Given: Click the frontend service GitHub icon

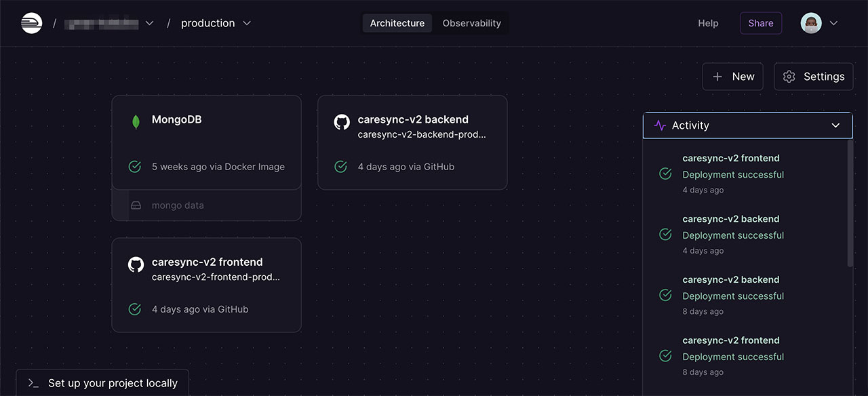Looking at the screenshot, I should pyautogui.click(x=136, y=264).
